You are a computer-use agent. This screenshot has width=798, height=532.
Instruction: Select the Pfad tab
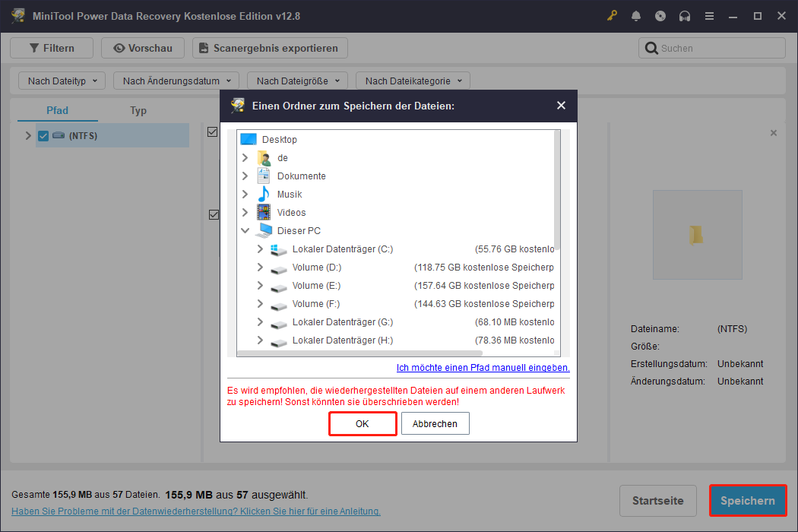[x=57, y=110]
